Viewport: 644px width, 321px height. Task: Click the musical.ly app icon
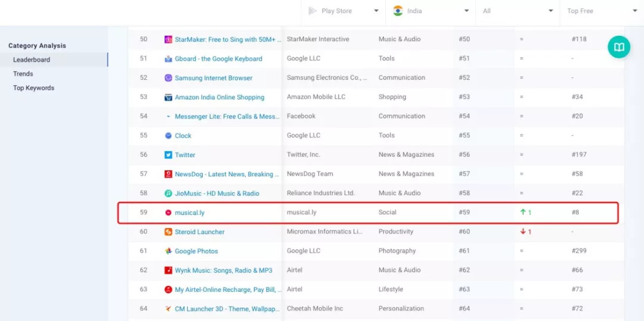pyautogui.click(x=168, y=213)
